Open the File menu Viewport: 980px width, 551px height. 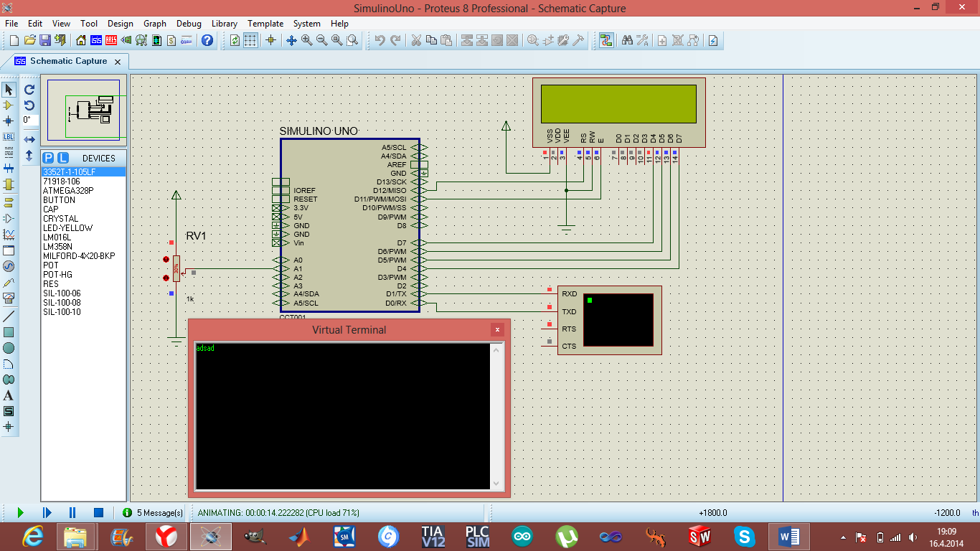11,24
